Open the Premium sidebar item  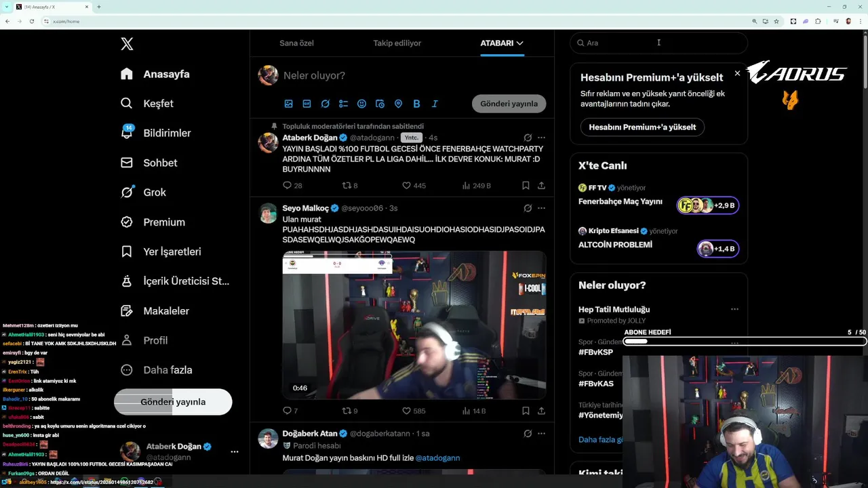[x=153, y=222]
